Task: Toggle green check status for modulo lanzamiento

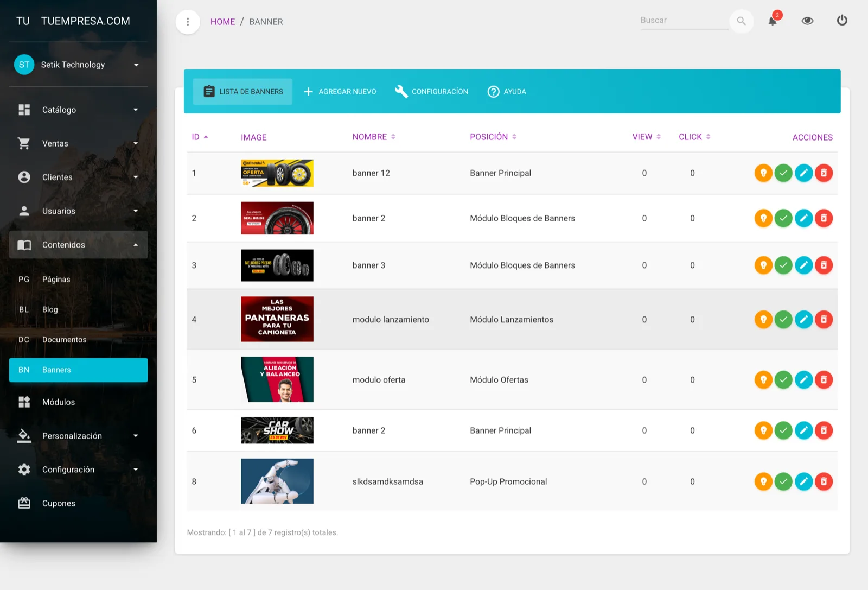Action: coord(783,320)
